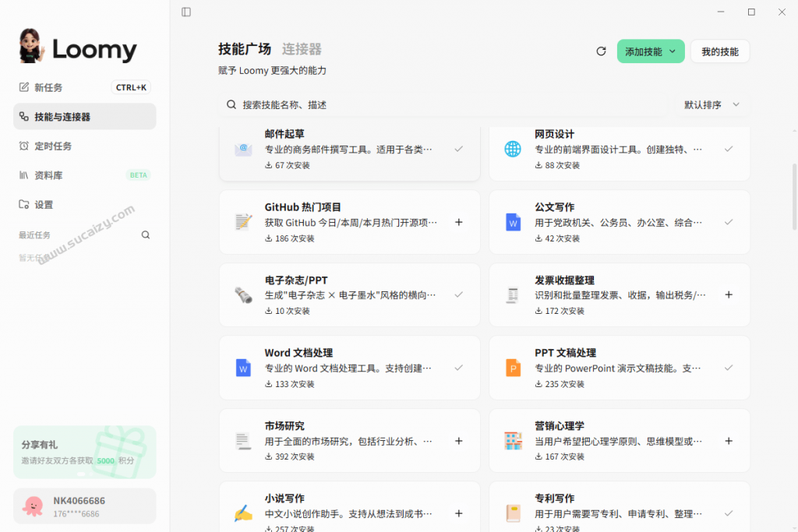Screen dimensions: 798x532
Task: Click the Word 文档处理 W icon
Action: [x=243, y=368]
